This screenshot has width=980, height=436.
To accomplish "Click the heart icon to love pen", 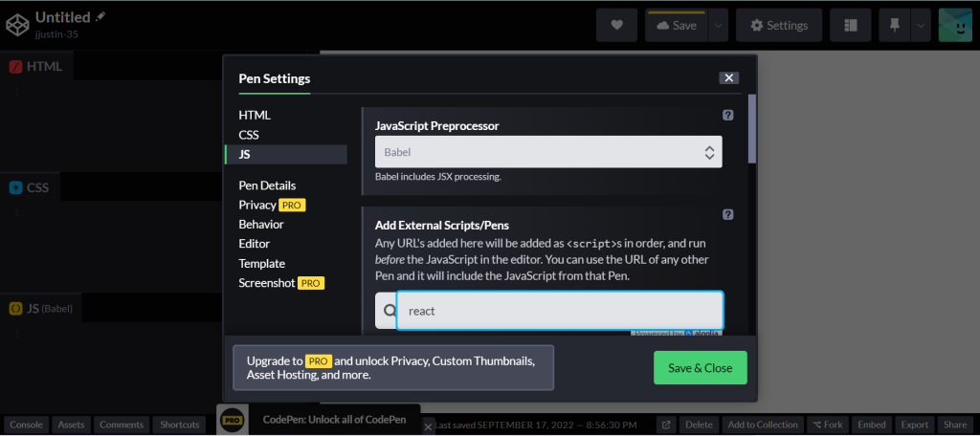I will coord(617,25).
